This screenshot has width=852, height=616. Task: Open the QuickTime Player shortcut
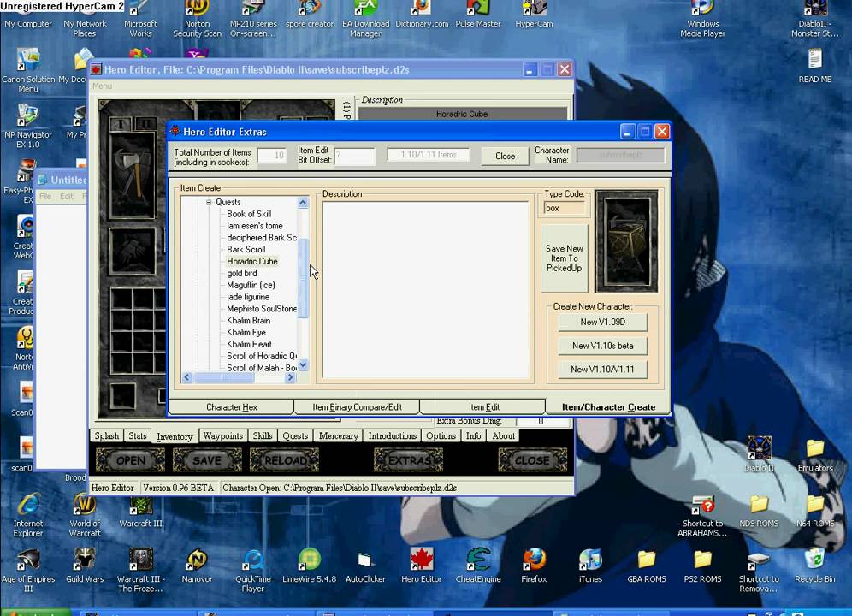pos(252,571)
